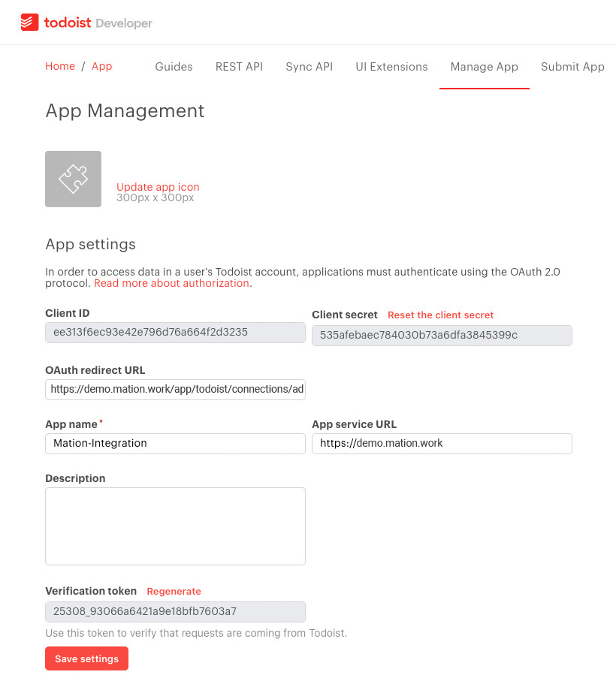
Task: Open Read more about authorization link
Action: 171,283
